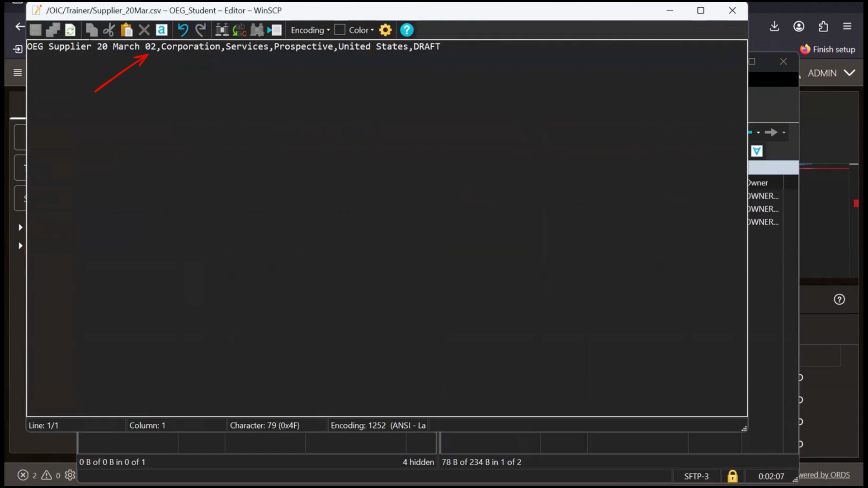Click the 0:02:07 session timer
868x488 pixels.
pos(771,476)
